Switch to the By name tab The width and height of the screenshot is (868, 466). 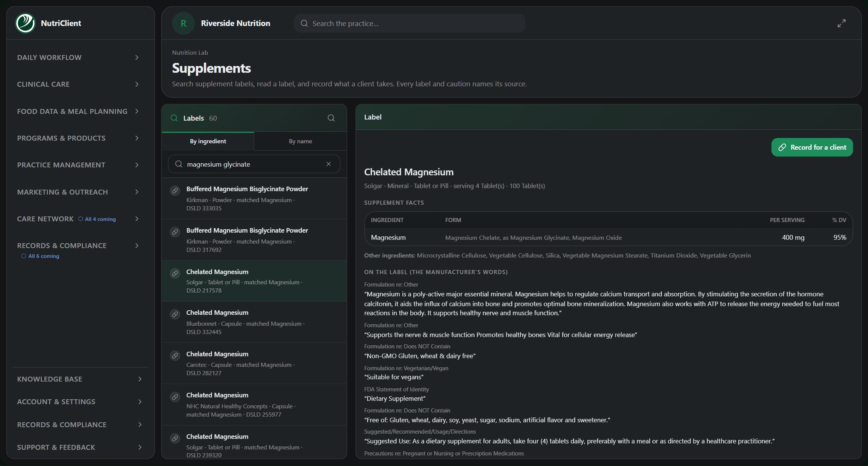[300, 141]
